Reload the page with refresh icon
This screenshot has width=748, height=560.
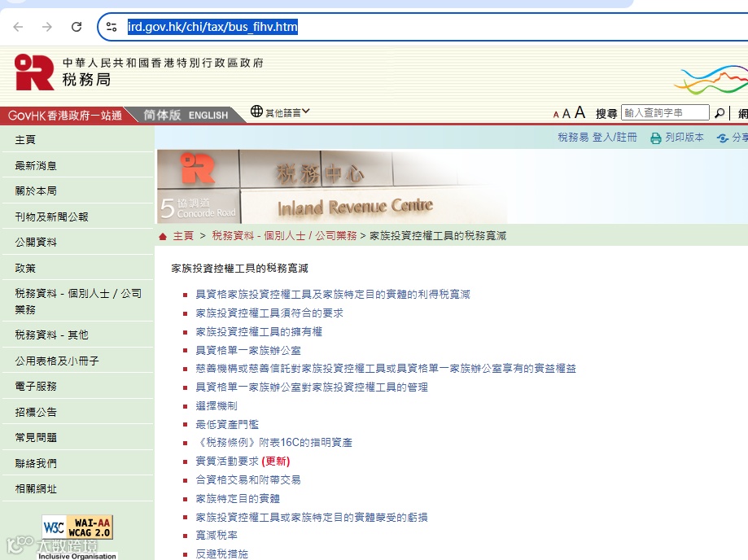click(x=77, y=27)
